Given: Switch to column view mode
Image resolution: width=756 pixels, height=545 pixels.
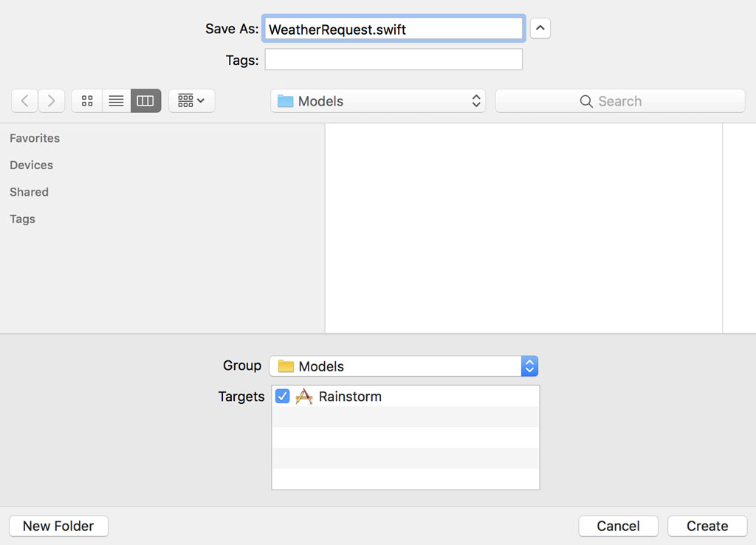Looking at the screenshot, I should coord(145,100).
